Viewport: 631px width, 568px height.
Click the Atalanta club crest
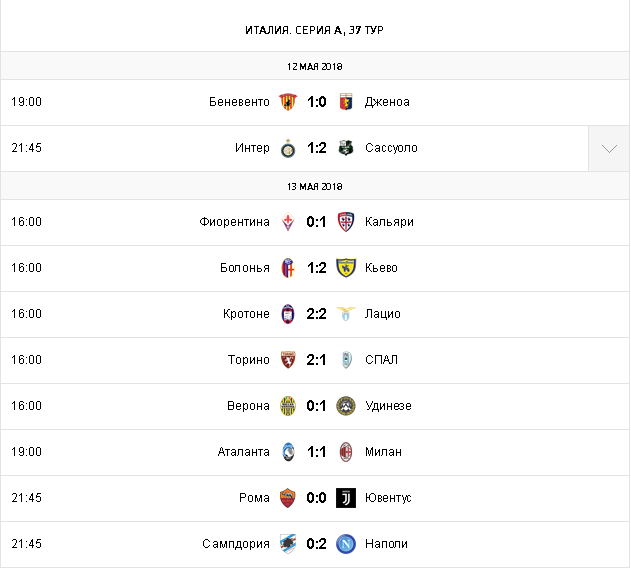(x=288, y=452)
